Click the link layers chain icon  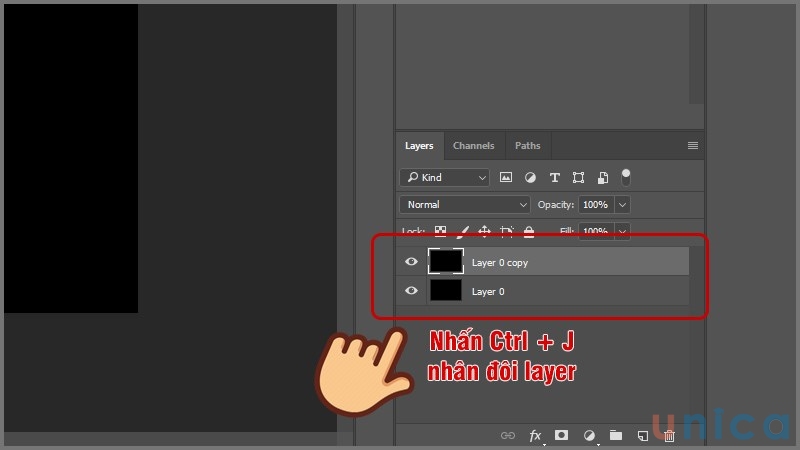508,436
